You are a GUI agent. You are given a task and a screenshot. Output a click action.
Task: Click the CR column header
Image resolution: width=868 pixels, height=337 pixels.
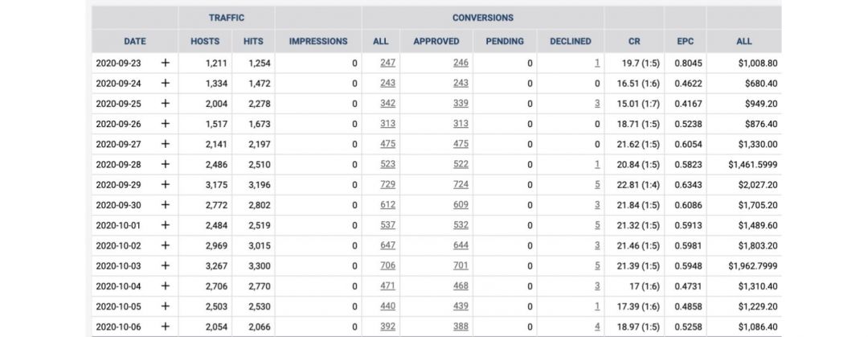pyautogui.click(x=634, y=41)
